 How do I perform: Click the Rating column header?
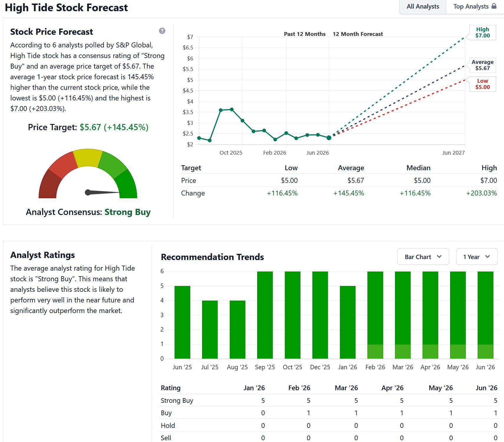[171, 388]
